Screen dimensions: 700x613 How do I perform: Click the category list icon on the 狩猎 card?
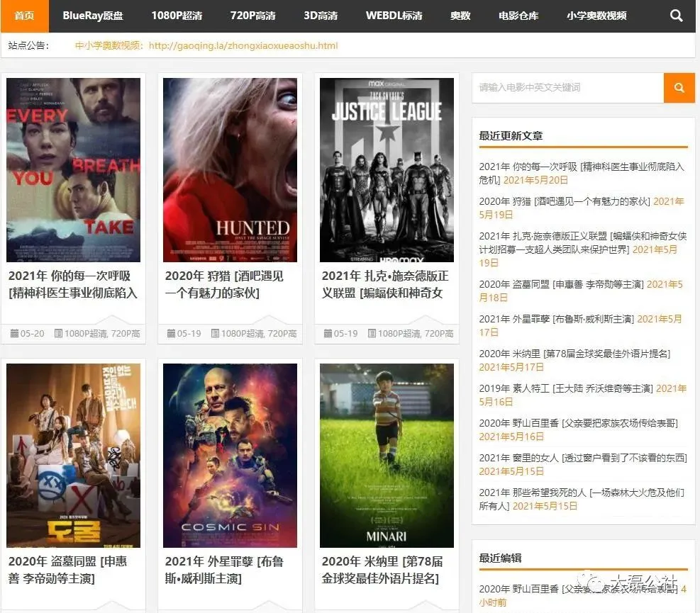tap(215, 333)
